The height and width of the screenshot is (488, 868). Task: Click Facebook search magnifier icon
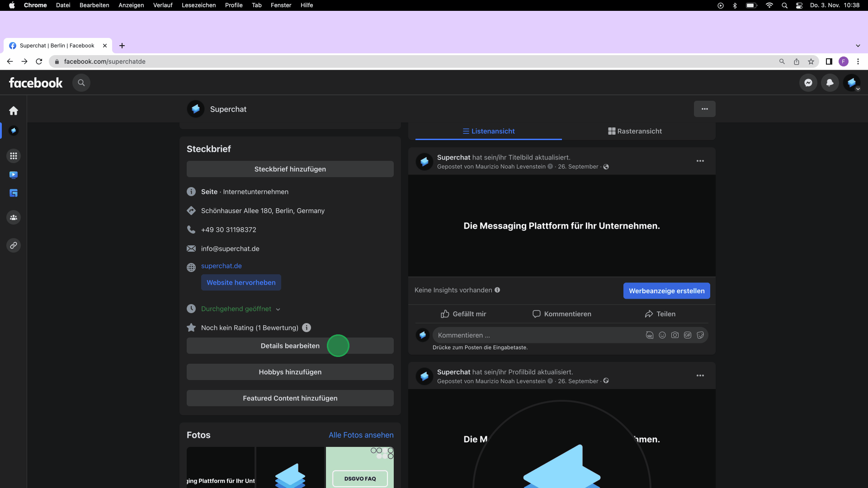coord(81,83)
